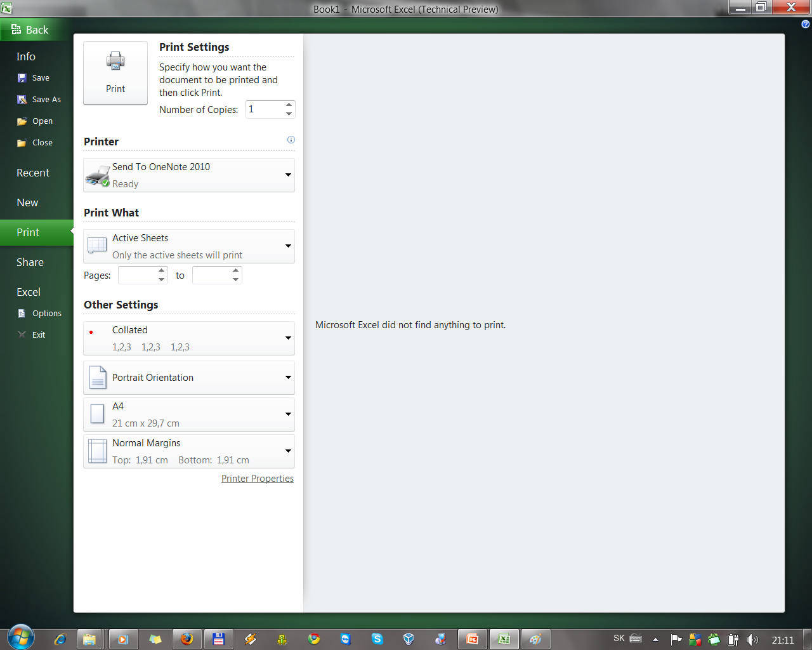Screen dimensions: 812x650
Task: Open VirtualBox from taskbar
Action: click(409, 639)
